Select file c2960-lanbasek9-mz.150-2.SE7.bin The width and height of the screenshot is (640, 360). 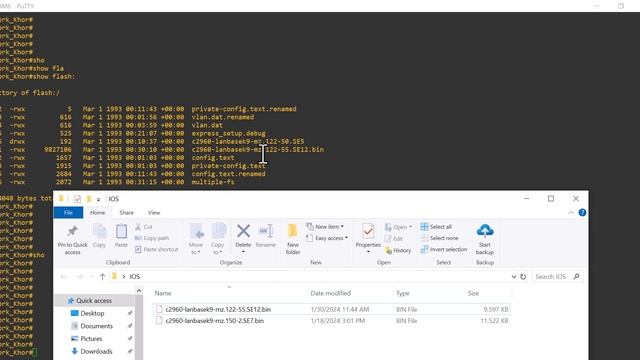215,321
